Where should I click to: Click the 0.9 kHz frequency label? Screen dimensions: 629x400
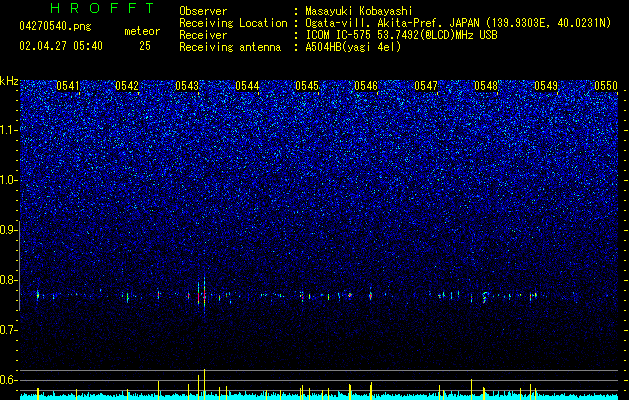tap(9, 230)
